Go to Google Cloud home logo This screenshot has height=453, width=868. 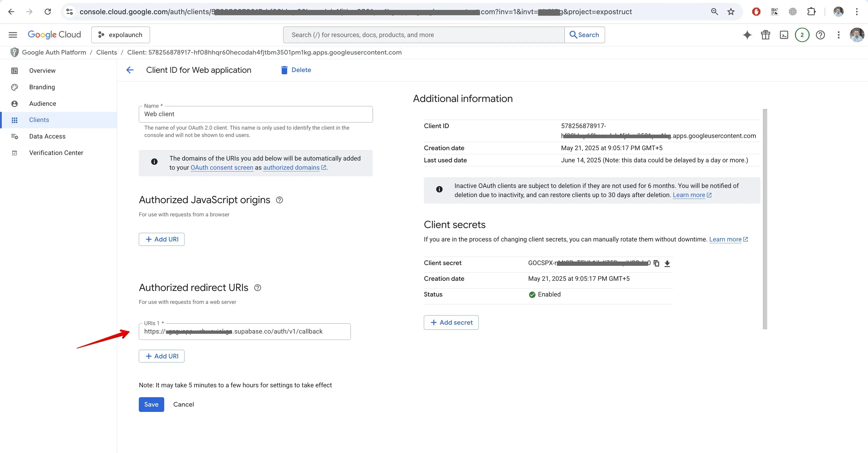point(54,35)
